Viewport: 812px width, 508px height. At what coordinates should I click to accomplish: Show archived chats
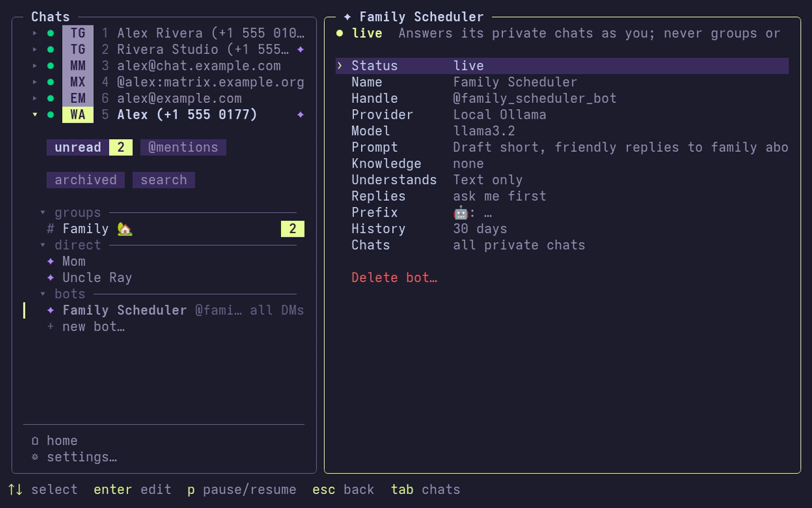tap(86, 180)
